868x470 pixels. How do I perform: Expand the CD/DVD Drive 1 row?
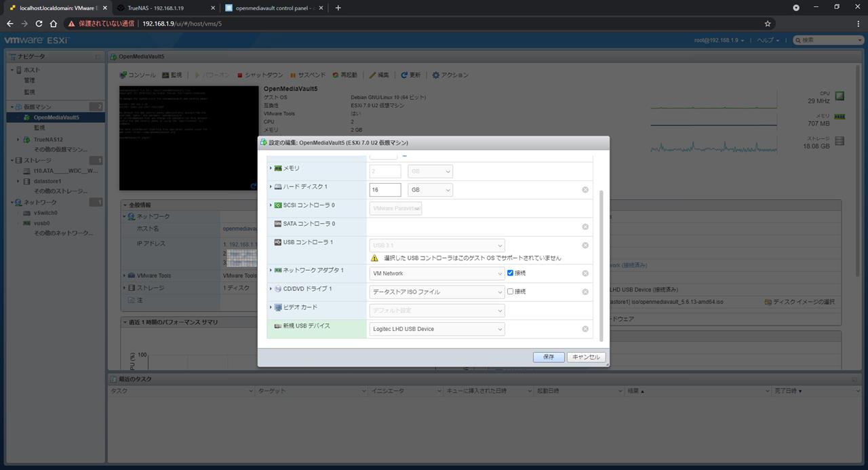click(x=271, y=289)
